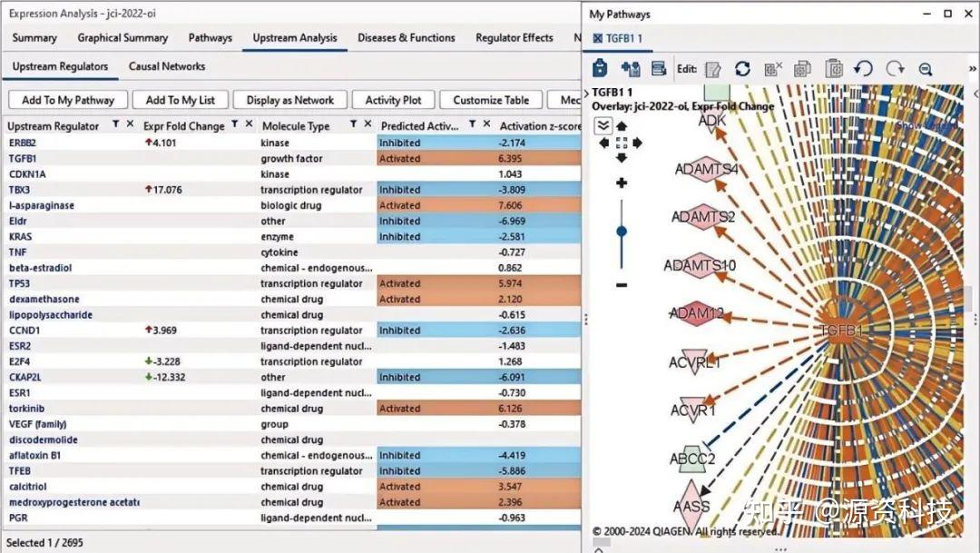Click the Selected 1 / 2695 status text
Screen dimensions: 980x553
click(x=44, y=542)
